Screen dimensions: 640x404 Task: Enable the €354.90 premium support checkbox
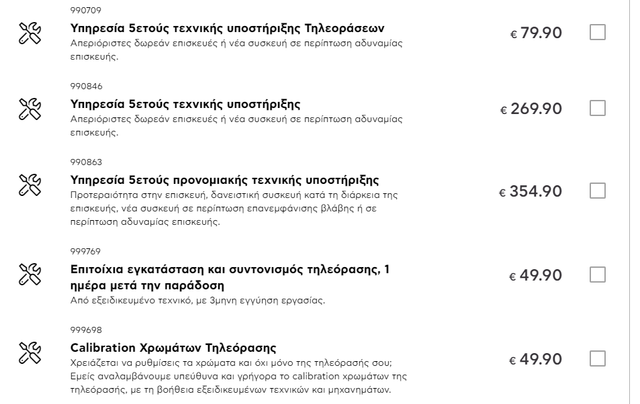[x=598, y=190]
